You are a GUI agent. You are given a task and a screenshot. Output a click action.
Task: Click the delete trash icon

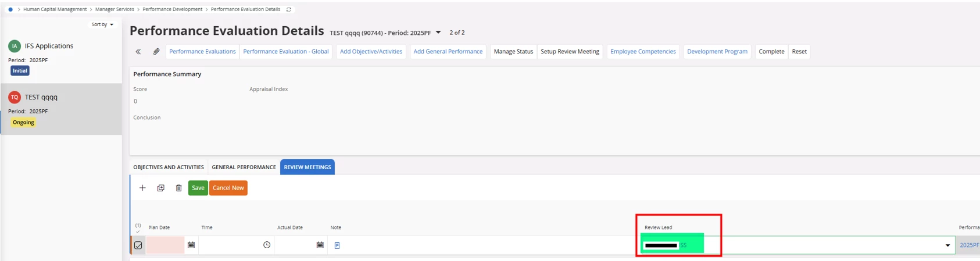pyautogui.click(x=179, y=188)
